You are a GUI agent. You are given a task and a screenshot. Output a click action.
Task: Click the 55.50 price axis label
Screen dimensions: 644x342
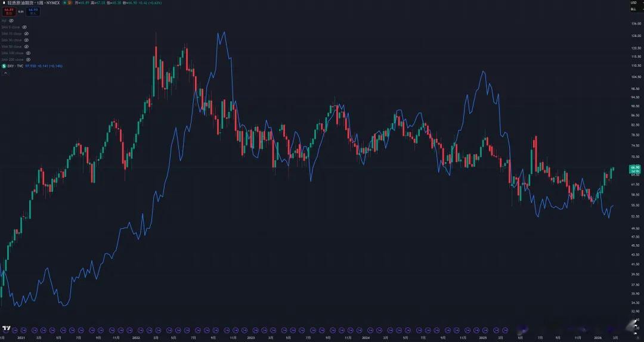pos(636,205)
